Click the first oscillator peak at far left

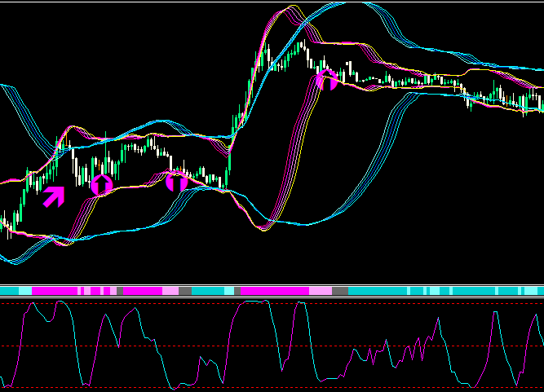34,304
